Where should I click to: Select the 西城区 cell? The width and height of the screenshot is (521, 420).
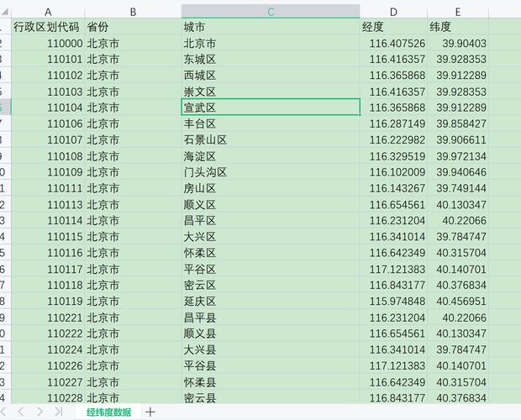point(271,76)
